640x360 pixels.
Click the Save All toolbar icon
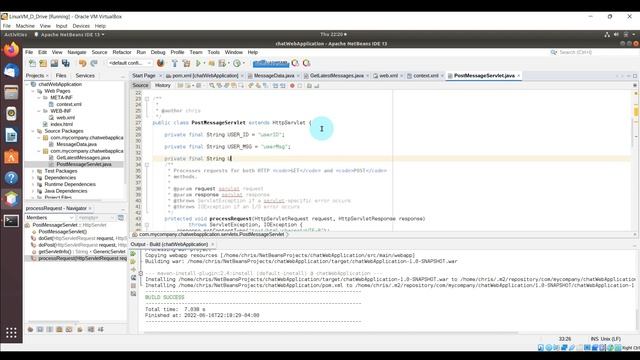[65, 63]
